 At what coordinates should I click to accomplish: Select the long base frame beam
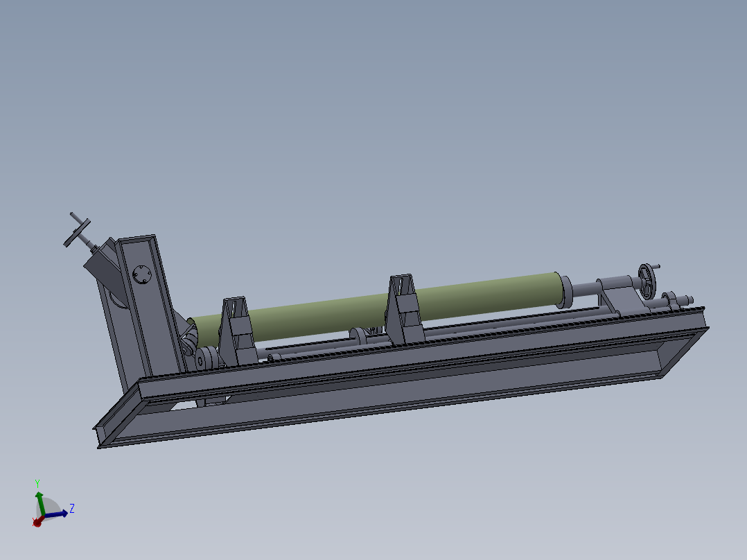click(x=401, y=376)
